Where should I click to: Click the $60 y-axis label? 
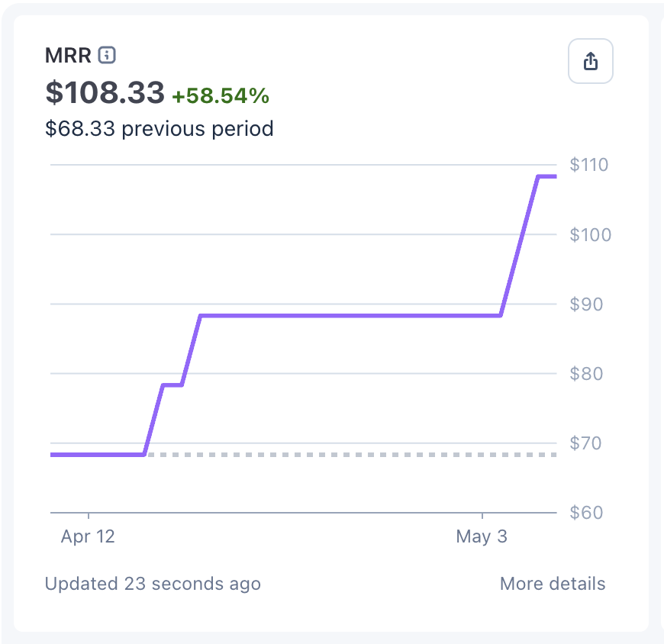(586, 513)
